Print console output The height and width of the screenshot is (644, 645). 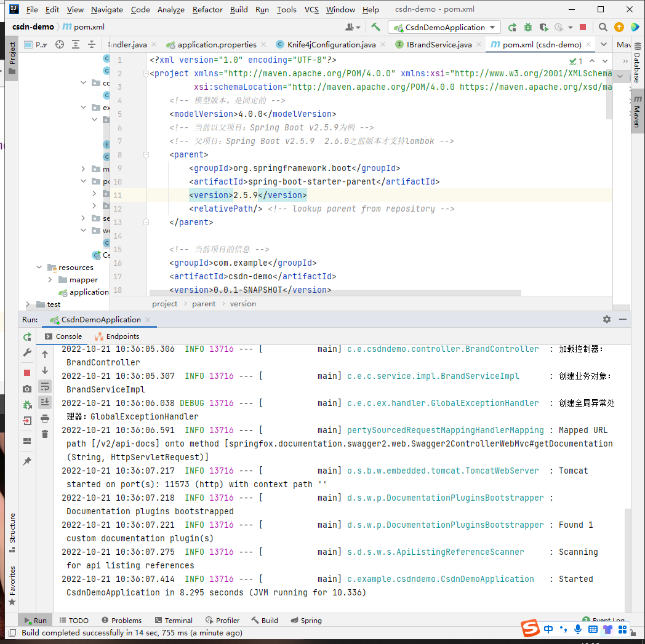tap(45, 419)
